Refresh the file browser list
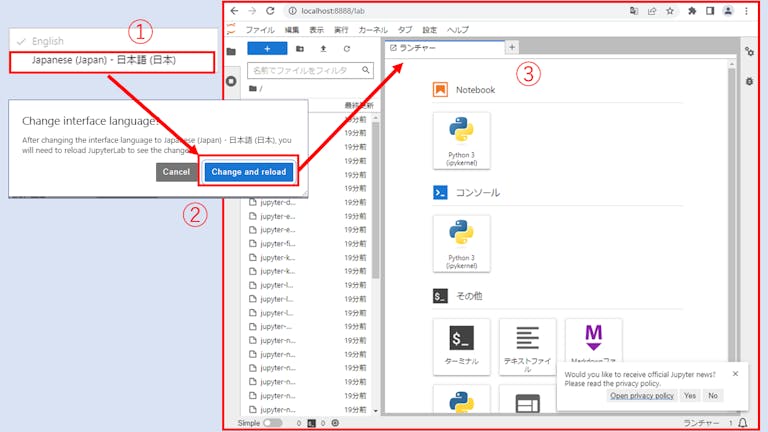 pos(347,48)
